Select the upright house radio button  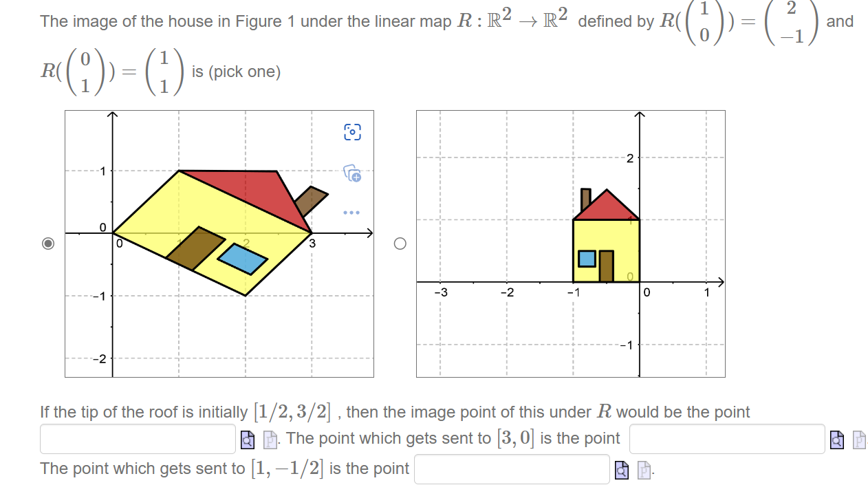tap(399, 243)
